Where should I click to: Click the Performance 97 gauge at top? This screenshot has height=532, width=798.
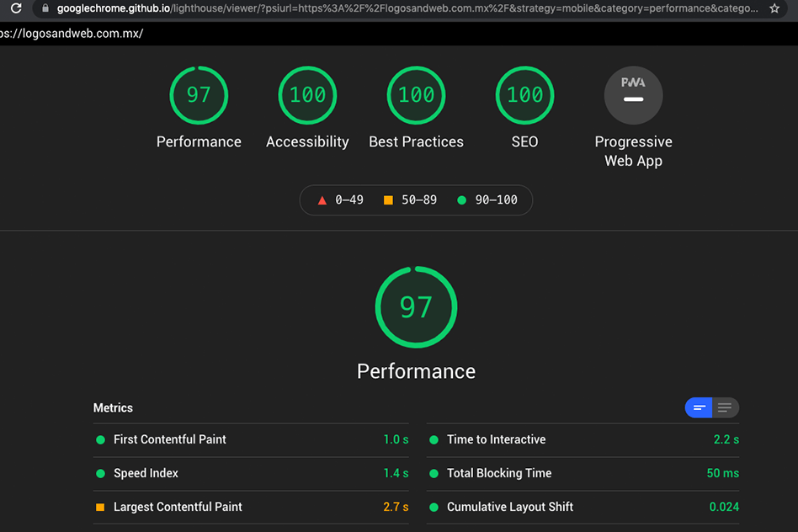[199, 95]
